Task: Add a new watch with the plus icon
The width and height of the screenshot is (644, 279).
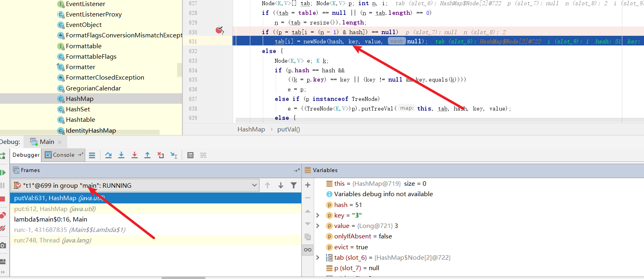Action: tap(308, 185)
